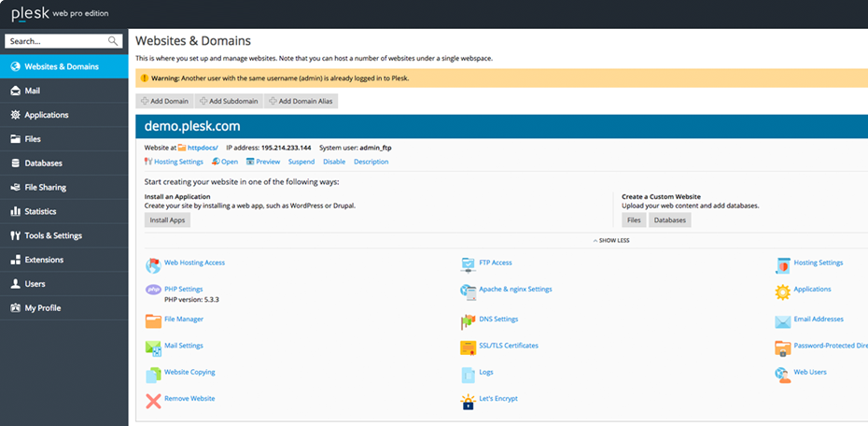Click the Let's Encrypt padlock icon

click(469, 401)
